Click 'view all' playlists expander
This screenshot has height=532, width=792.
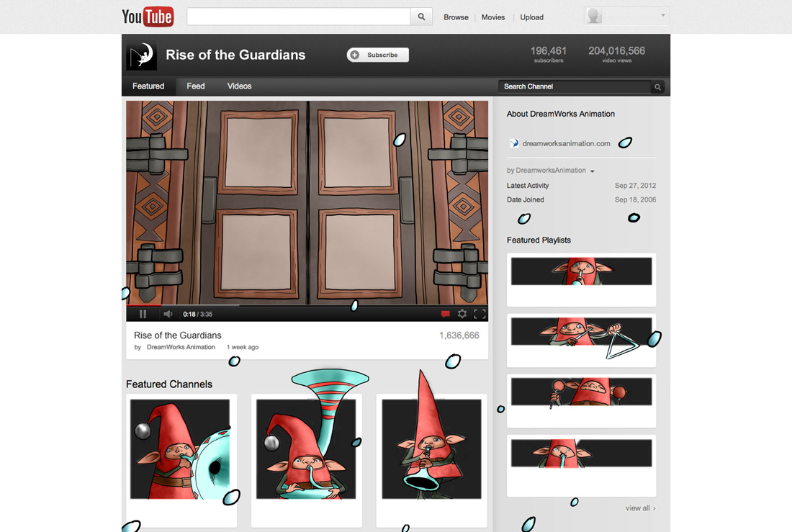pos(640,508)
